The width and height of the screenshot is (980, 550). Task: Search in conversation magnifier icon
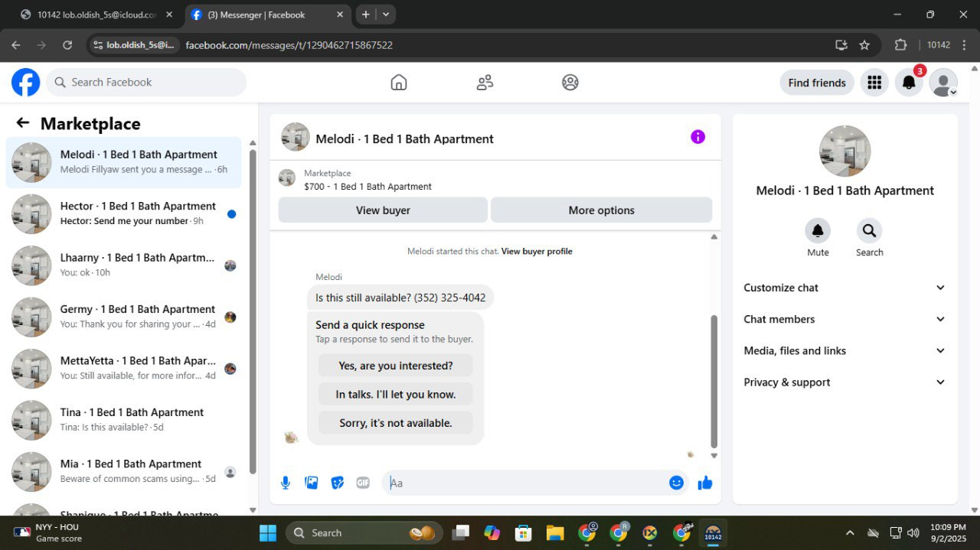pyautogui.click(x=869, y=231)
